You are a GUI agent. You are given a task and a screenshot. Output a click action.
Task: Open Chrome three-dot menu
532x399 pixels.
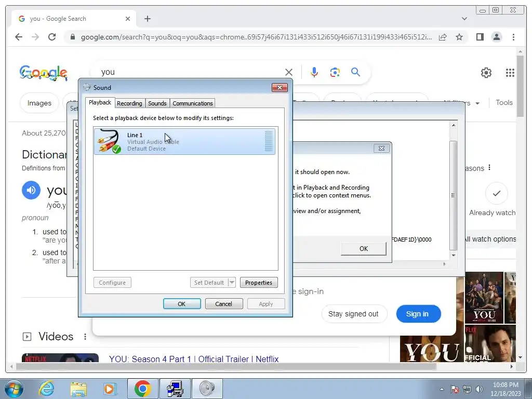coord(513,37)
